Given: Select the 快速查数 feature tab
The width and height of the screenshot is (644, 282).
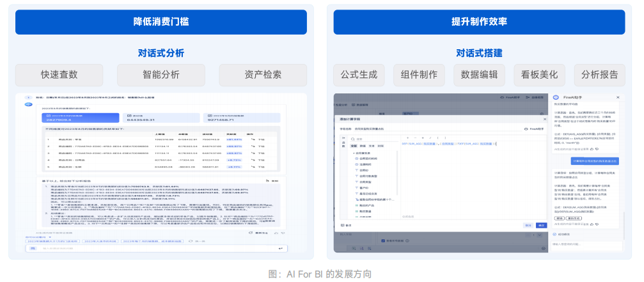Looking at the screenshot, I should click(59, 75).
